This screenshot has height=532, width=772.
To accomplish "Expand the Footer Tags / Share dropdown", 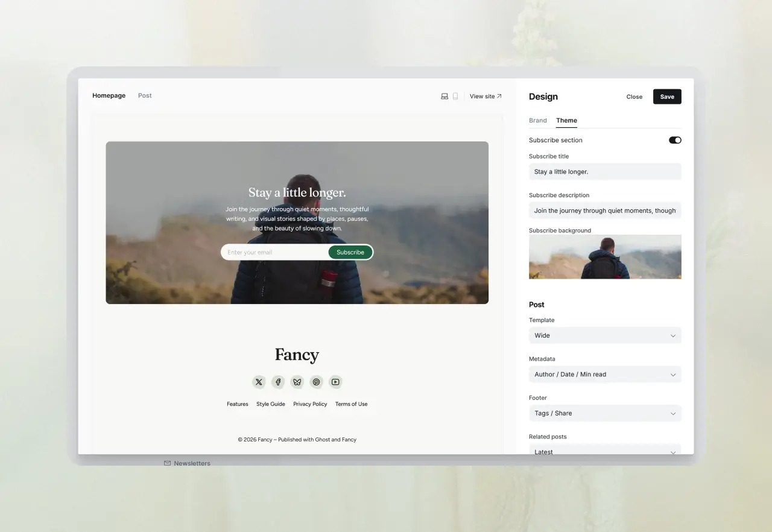I will [x=605, y=413].
